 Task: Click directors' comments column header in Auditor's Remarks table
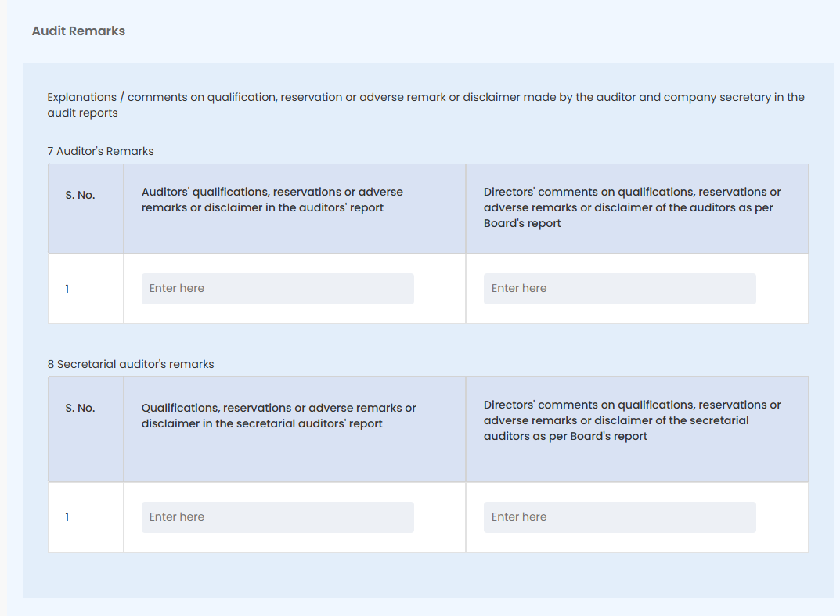click(632, 207)
